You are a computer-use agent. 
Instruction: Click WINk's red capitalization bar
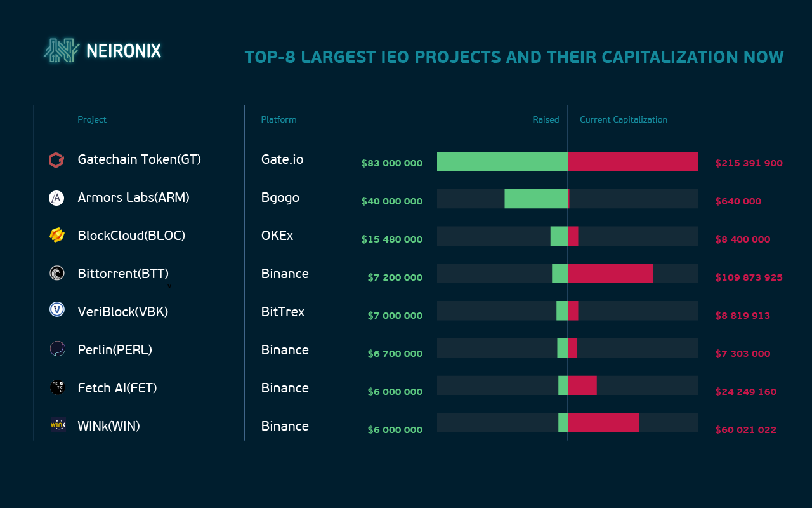(603, 423)
